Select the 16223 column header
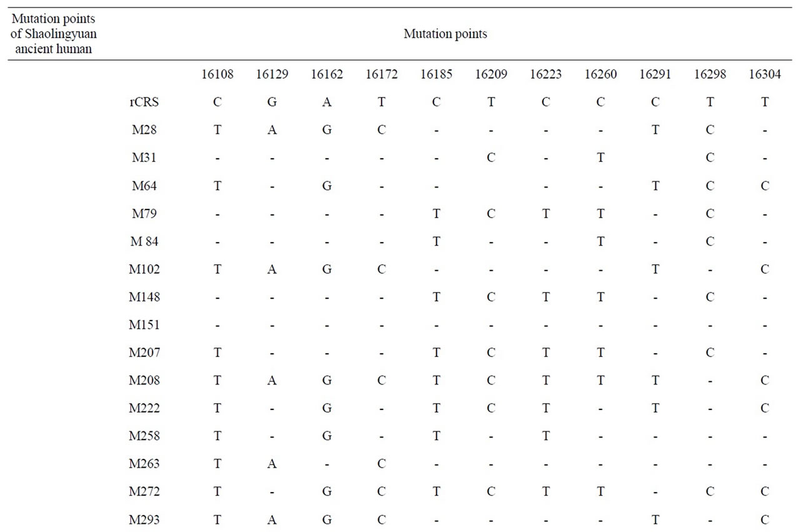803x532 pixels. pyautogui.click(x=545, y=75)
